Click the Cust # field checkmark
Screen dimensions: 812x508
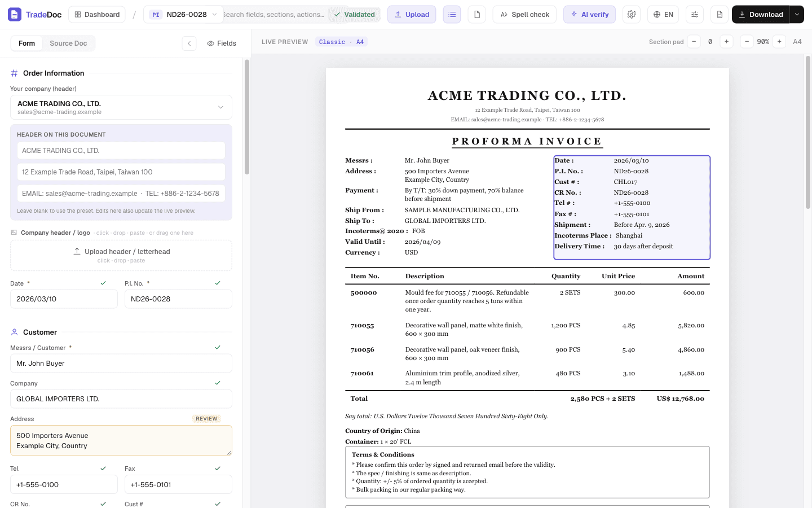tap(218, 504)
